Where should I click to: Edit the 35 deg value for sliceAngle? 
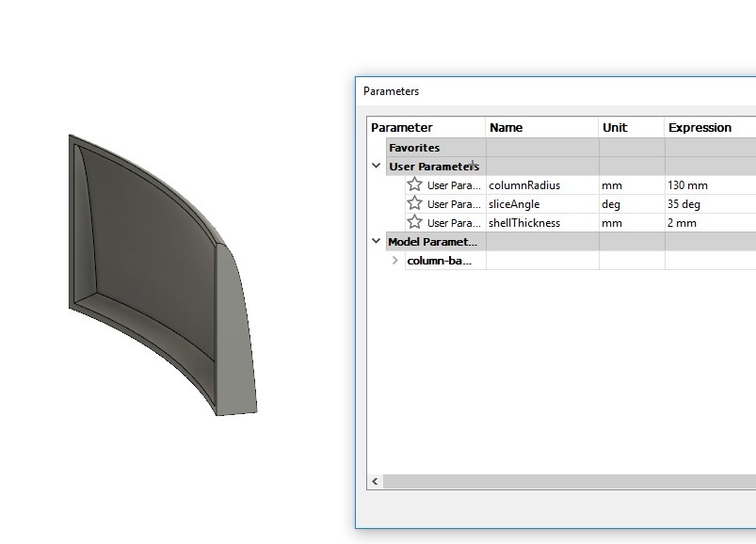click(683, 204)
